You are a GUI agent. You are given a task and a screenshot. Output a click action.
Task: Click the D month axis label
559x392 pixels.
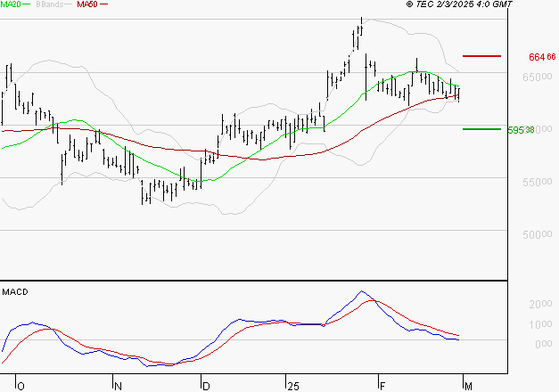point(206,387)
